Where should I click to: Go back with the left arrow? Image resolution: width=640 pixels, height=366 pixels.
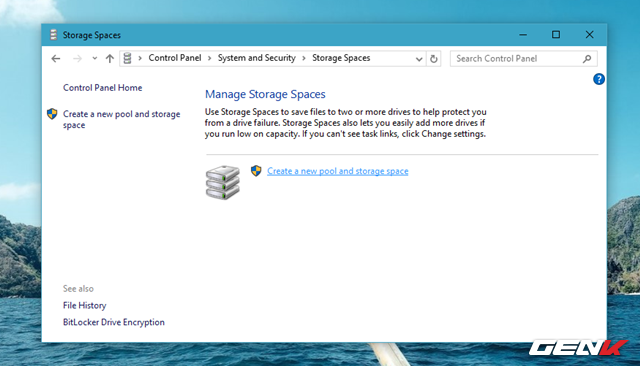coord(56,59)
